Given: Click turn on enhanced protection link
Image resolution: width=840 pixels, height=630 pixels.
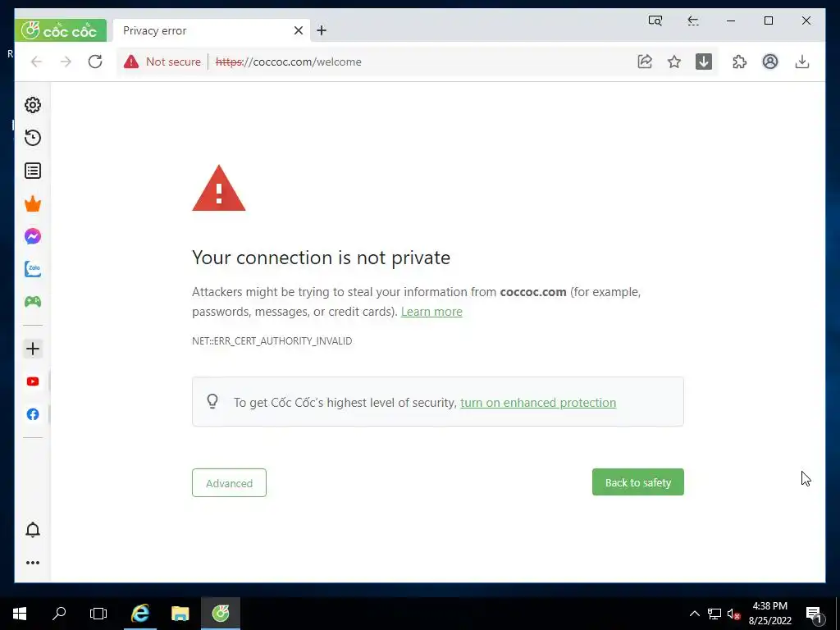Looking at the screenshot, I should point(538,402).
